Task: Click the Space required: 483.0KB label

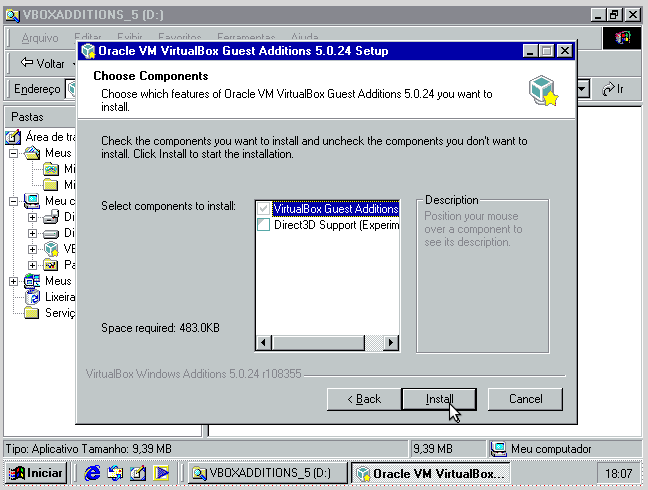Action: click(x=160, y=328)
